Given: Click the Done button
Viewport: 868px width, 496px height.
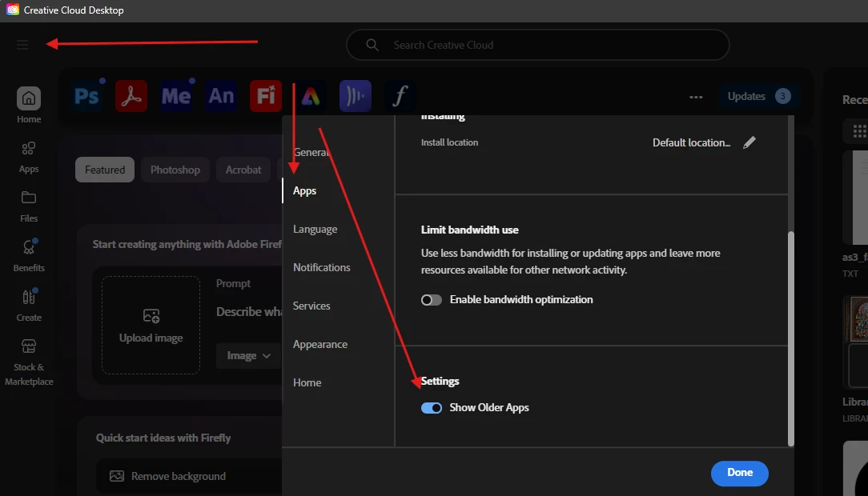Looking at the screenshot, I should tap(740, 474).
